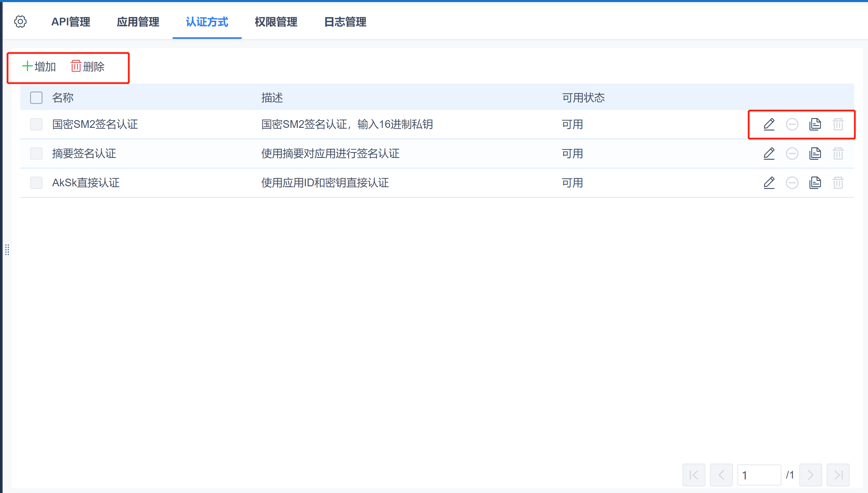
Task: Tick the checkbox for 国密SM2签名认证
Action: [36, 124]
